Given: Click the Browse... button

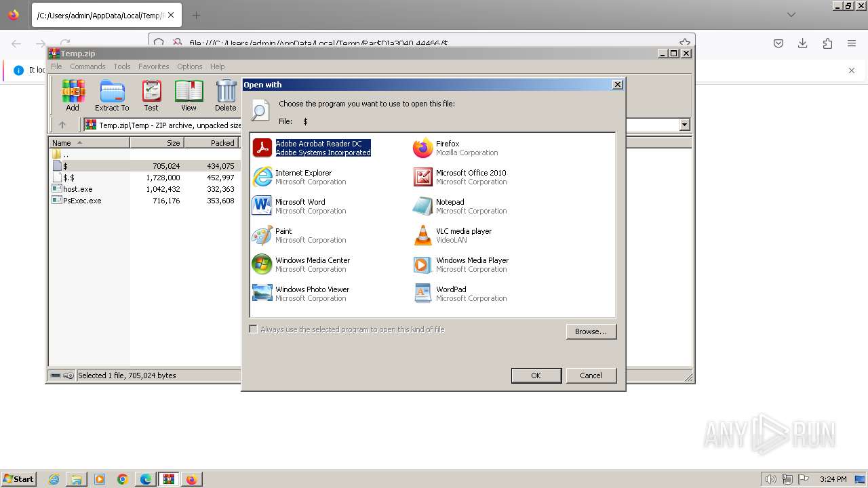Looking at the screenshot, I should (591, 331).
